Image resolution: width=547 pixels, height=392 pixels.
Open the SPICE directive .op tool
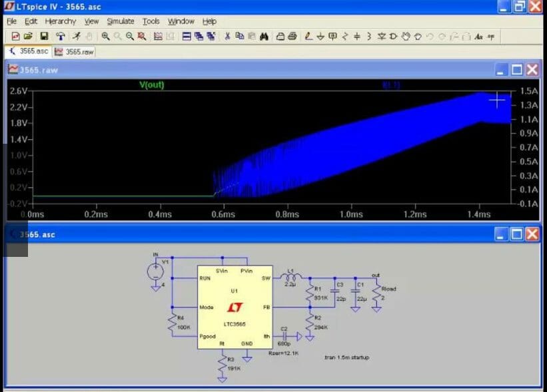pyautogui.click(x=491, y=37)
